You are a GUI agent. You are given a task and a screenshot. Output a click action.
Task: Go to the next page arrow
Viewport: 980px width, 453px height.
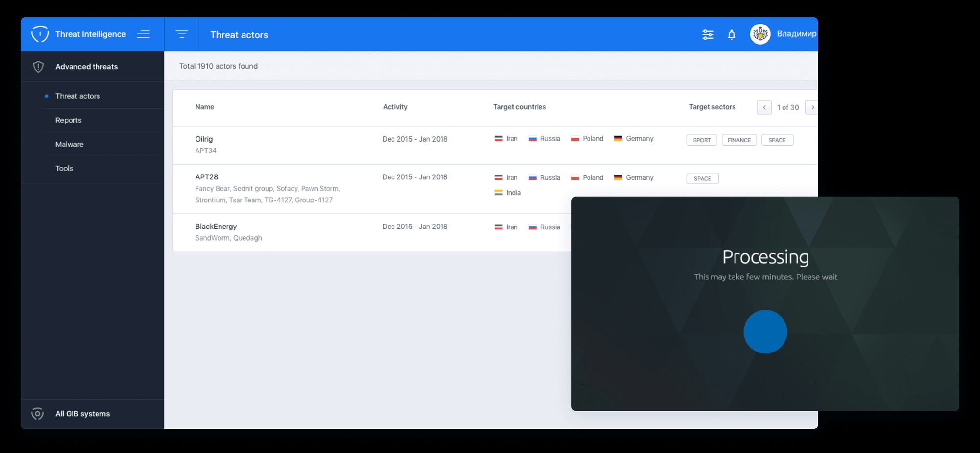pos(811,107)
